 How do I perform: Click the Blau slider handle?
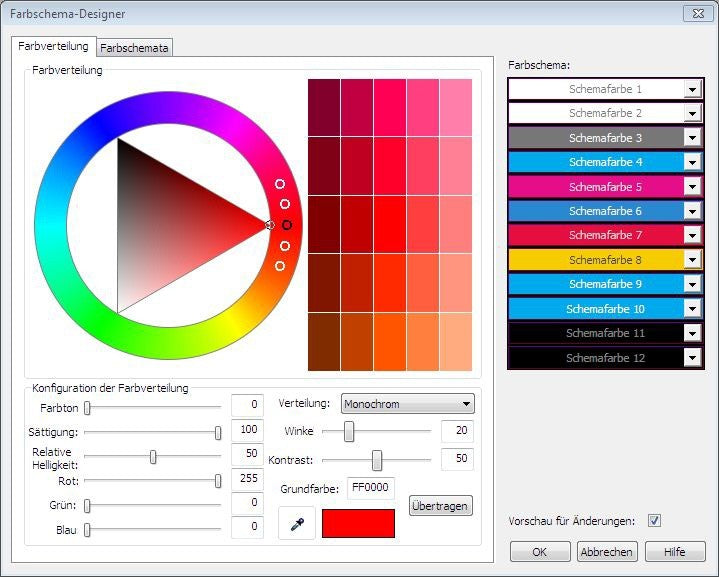click(87, 530)
